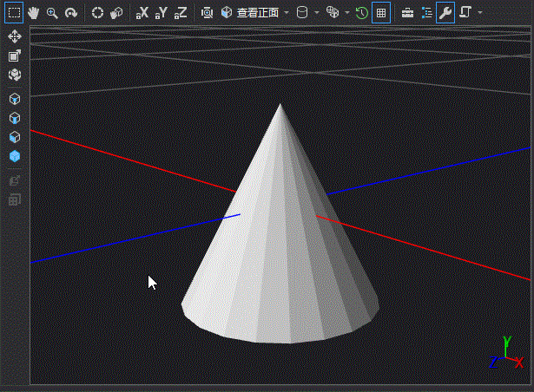This screenshot has width=534, height=392.
Task: Click the XYZ axis orientation gizmo
Action: (x=506, y=353)
